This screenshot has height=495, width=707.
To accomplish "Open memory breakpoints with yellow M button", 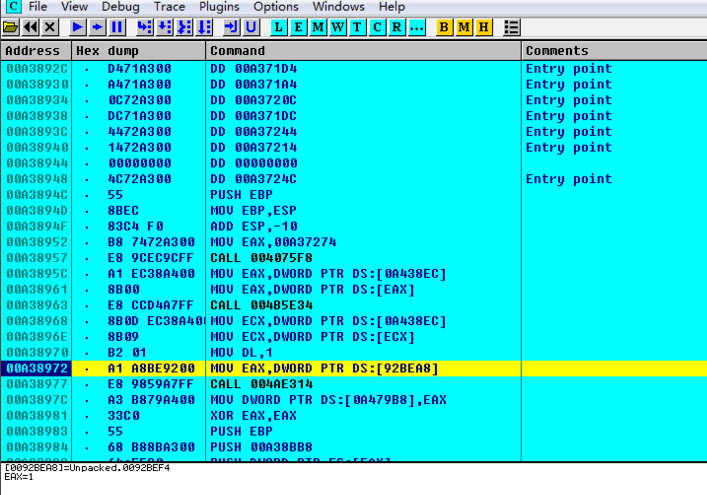I will (x=464, y=28).
